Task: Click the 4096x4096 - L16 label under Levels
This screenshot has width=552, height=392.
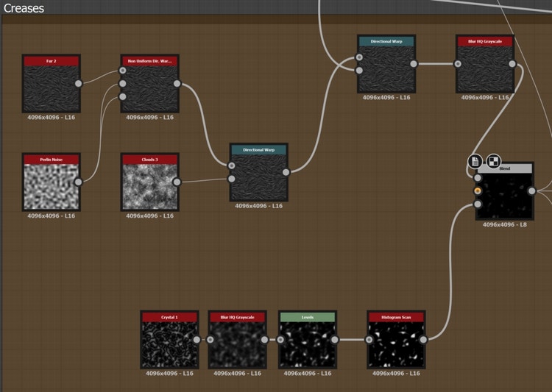Action: pos(308,374)
